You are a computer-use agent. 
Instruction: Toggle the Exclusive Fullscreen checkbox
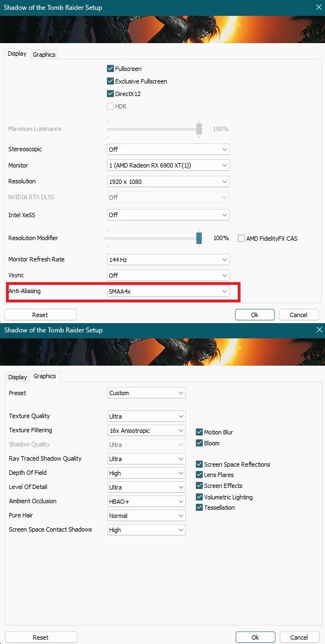point(110,81)
